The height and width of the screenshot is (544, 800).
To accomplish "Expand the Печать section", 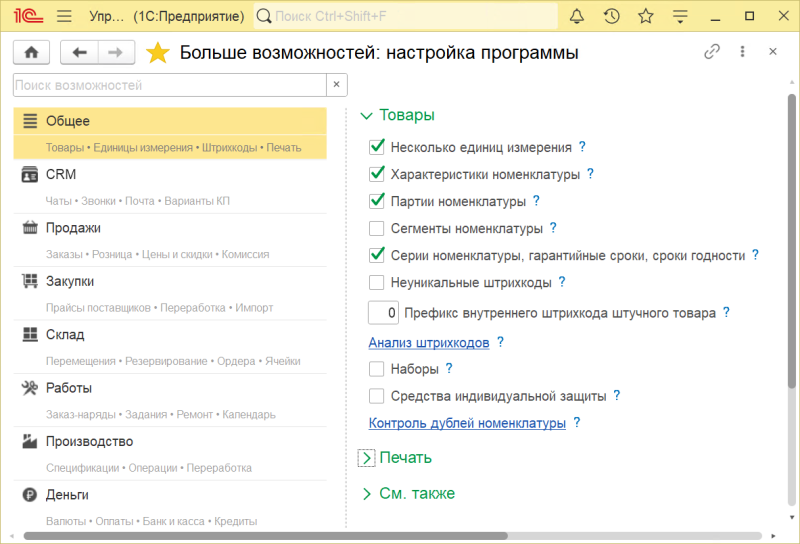I will 366,458.
